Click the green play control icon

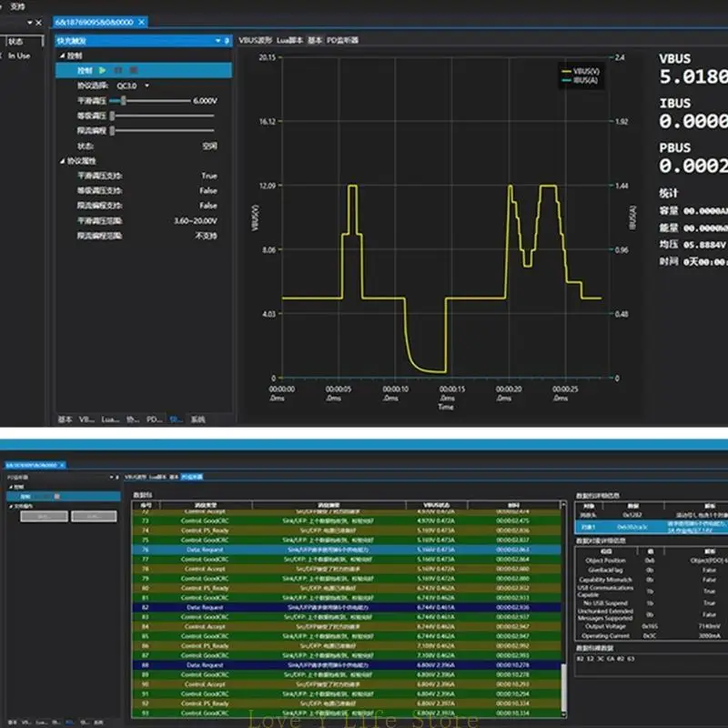tap(103, 70)
